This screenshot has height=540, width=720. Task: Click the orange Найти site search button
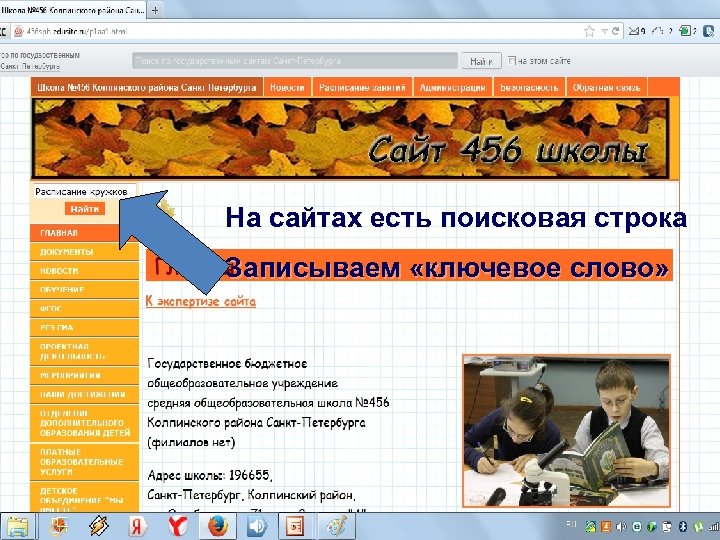[85, 209]
